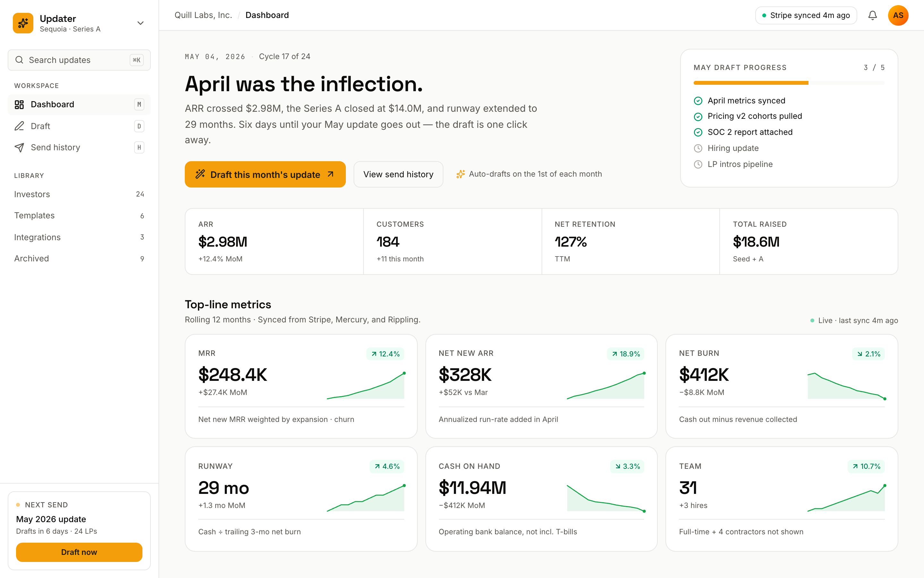The height and width of the screenshot is (578, 924).
Task: Click the Live last sync 4m ago status
Action: (854, 320)
